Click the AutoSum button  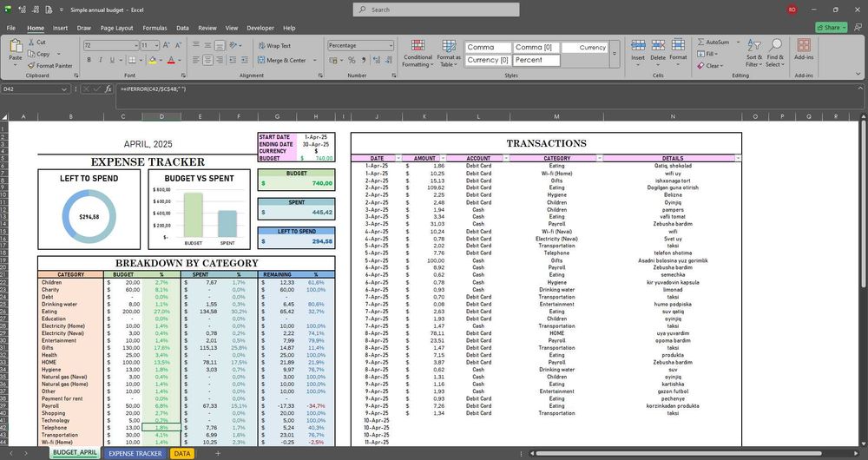714,42
